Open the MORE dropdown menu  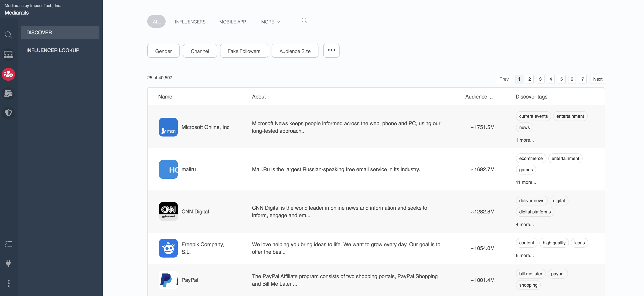coord(270,22)
